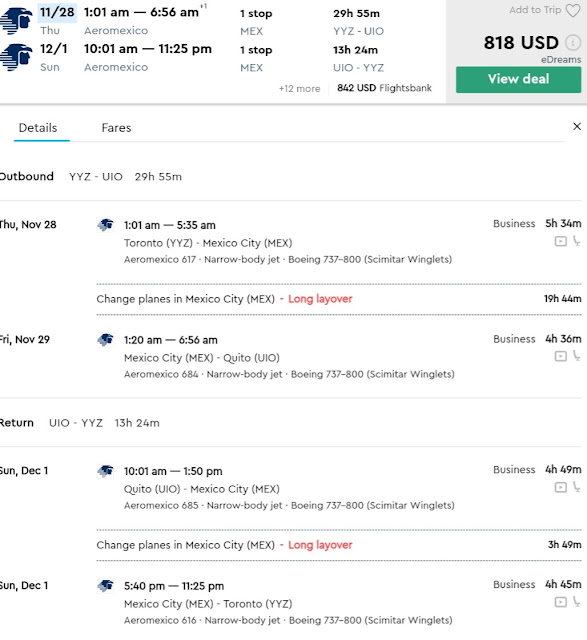The width and height of the screenshot is (587, 640).
Task: Click Aeromexico logo on 5:40 pm segment
Action: (x=105, y=586)
